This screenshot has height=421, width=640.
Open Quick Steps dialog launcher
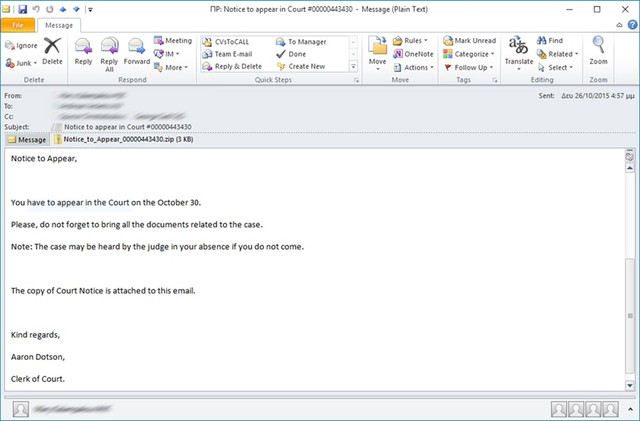pos(356,80)
